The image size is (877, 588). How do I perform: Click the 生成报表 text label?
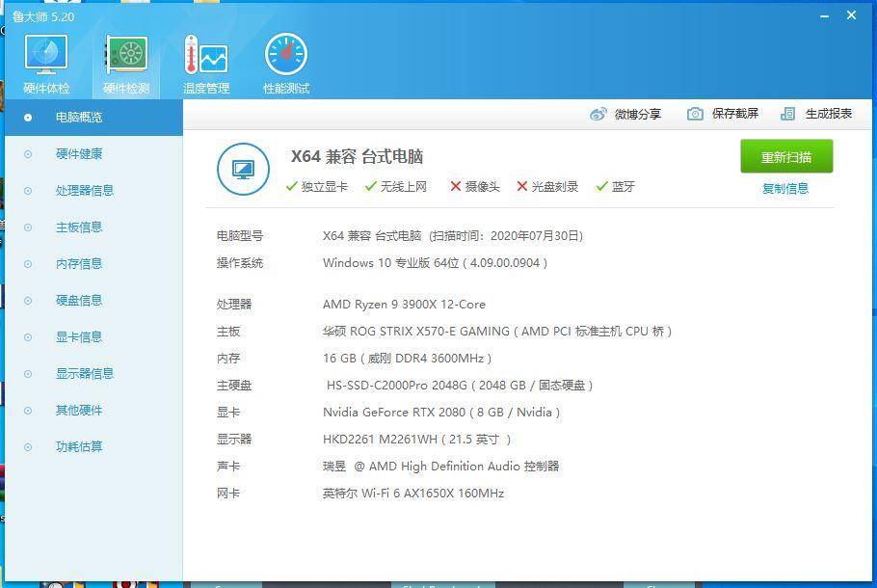click(829, 114)
